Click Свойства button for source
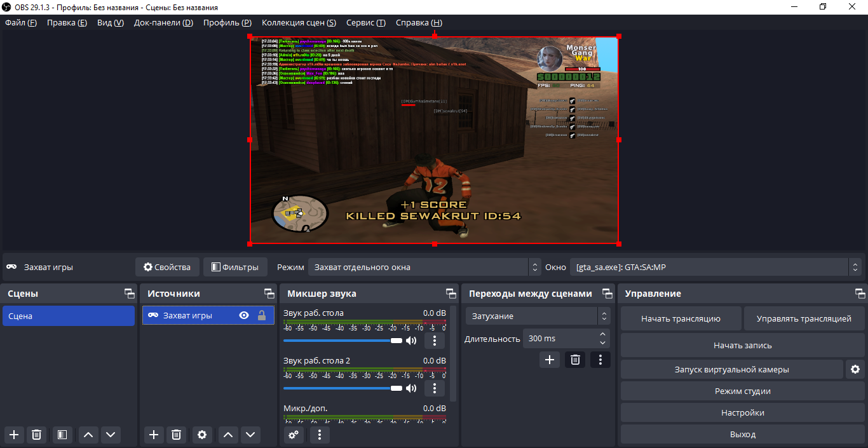The image size is (868, 448). click(167, 267)
